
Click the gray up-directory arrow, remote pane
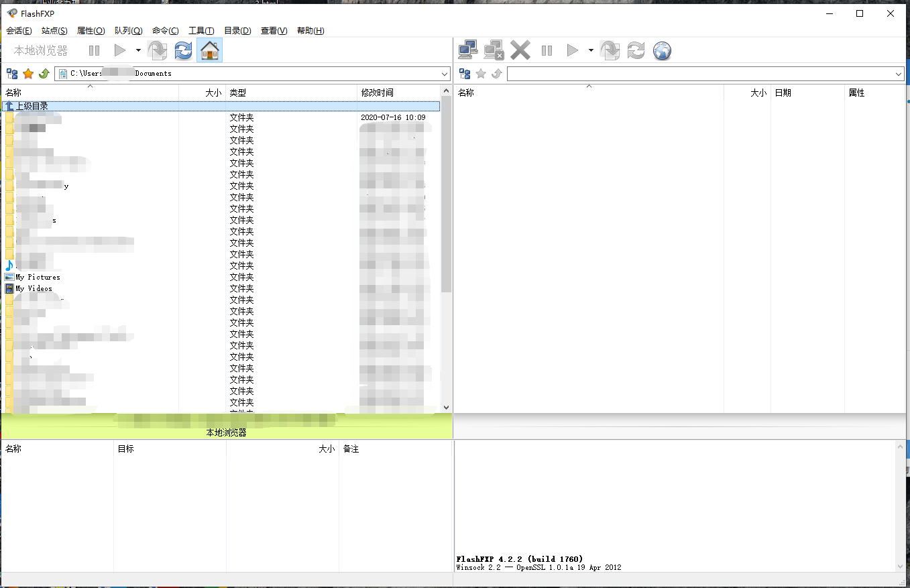point(497,74)
